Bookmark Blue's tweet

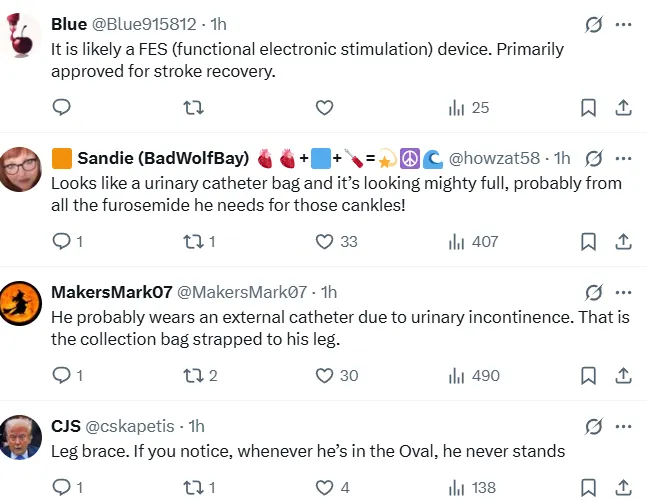tap(589, 108)
